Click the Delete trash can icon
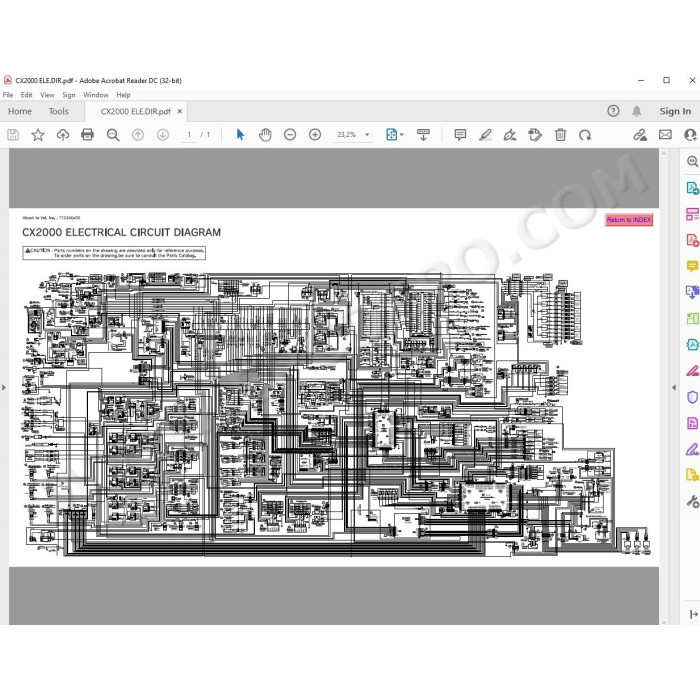Image resolution: width=700 pixels, height=700 pixels. (560, 134)
